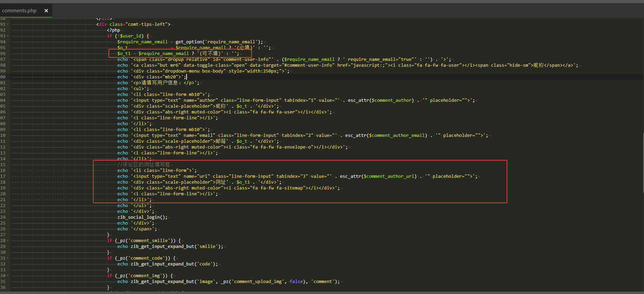
Task: Click the vertical scrollbar thumb on the right
Action: point(643,162)
